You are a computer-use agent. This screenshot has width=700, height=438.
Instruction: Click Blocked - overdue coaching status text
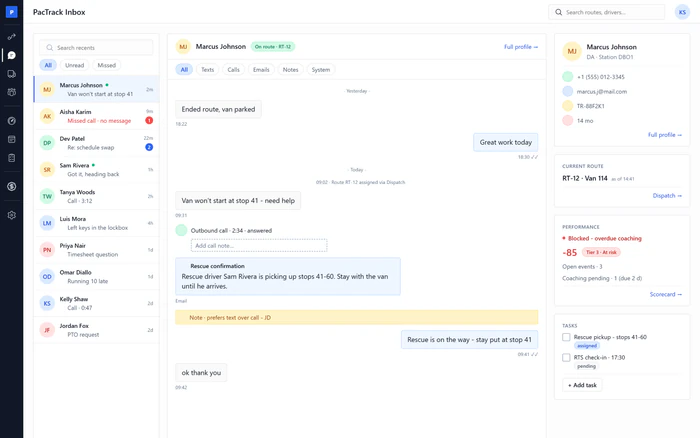coord(604,238)
